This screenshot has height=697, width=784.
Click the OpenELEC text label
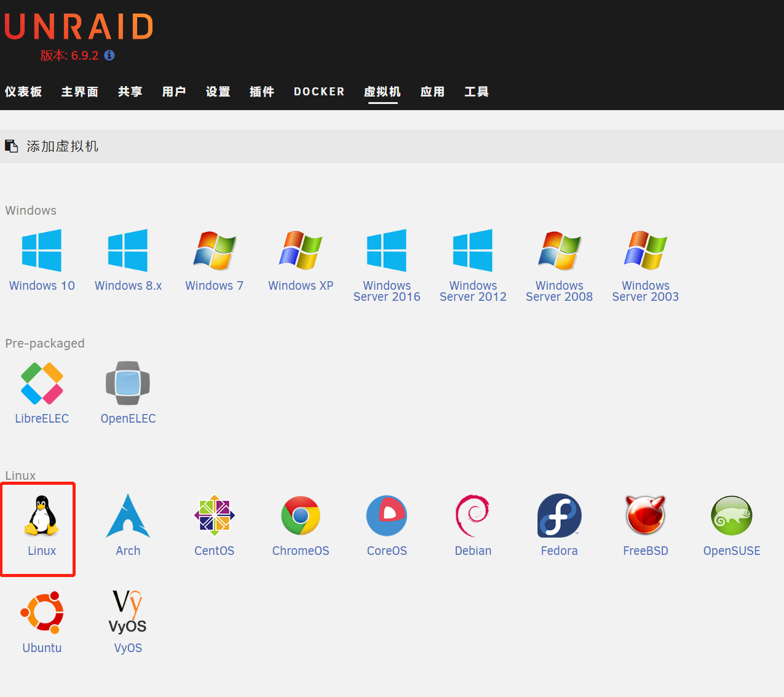(x=128, y=418)
